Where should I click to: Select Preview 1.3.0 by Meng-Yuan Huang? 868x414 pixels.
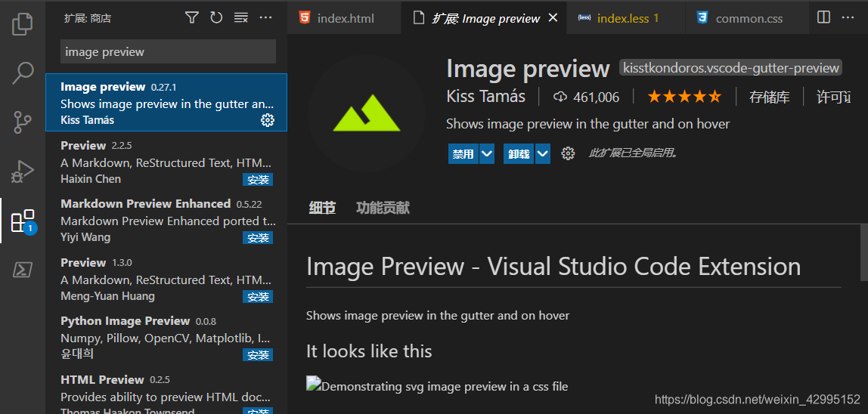coord(166,278)
